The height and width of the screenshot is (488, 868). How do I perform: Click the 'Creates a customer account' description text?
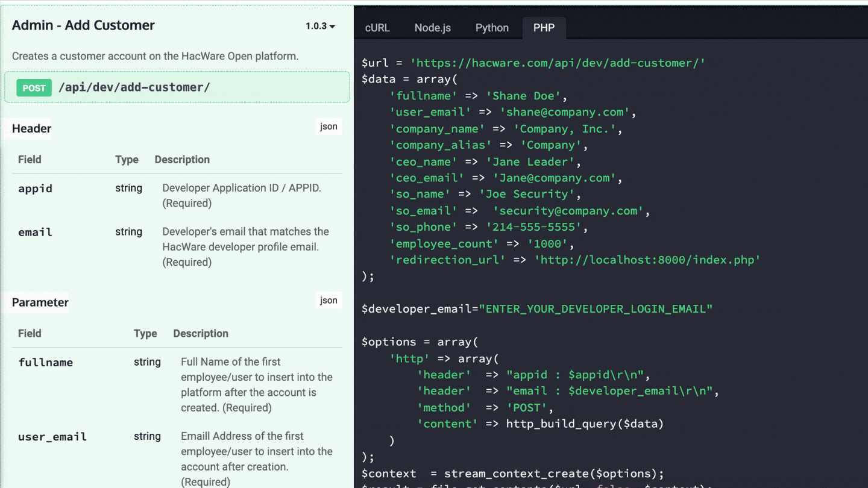(155, 56)
